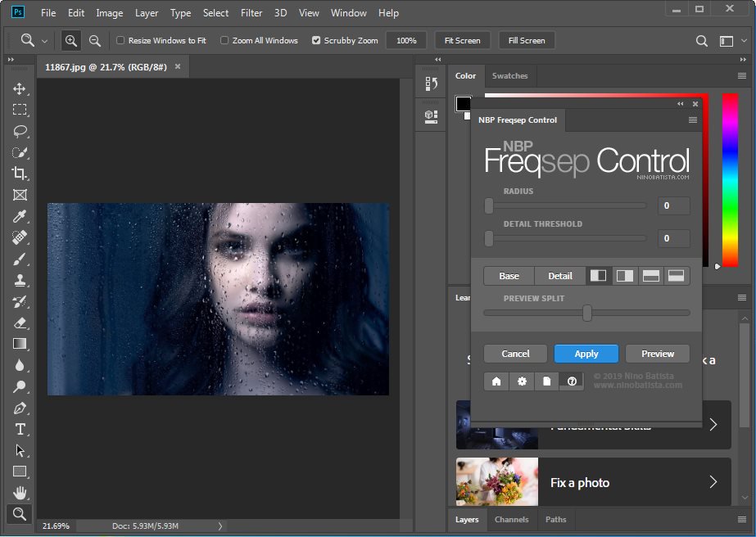
Task: Select the Move tool
Action: [20, 88]
